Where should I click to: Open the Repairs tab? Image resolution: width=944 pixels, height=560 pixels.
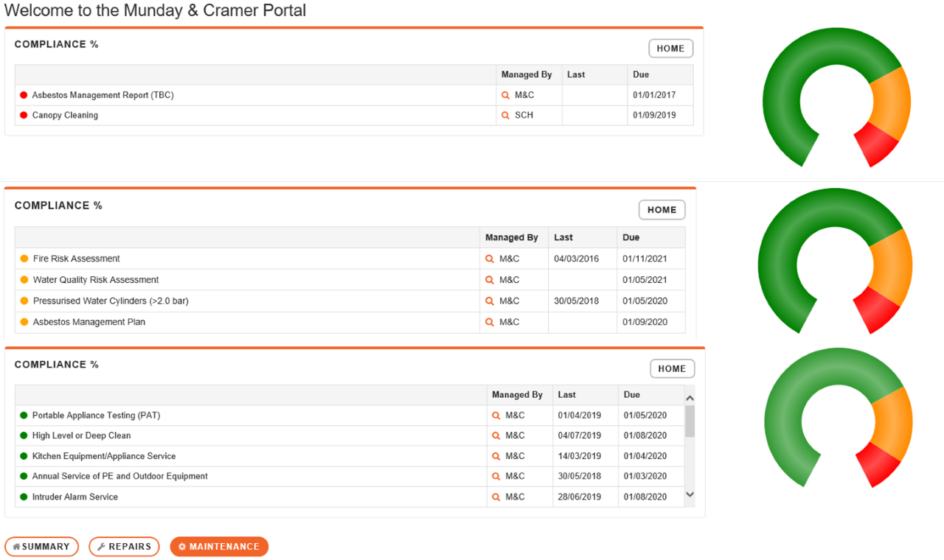coord(124,547)
